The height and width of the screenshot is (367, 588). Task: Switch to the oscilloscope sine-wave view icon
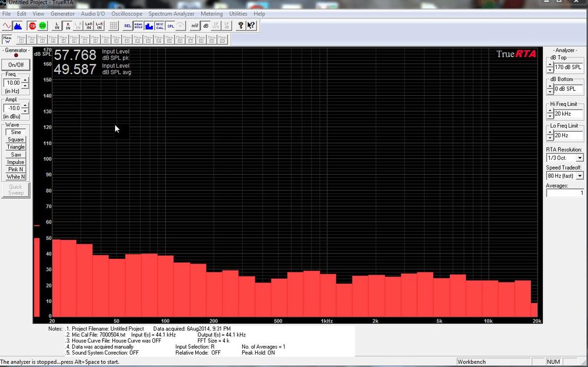(6, 26)
